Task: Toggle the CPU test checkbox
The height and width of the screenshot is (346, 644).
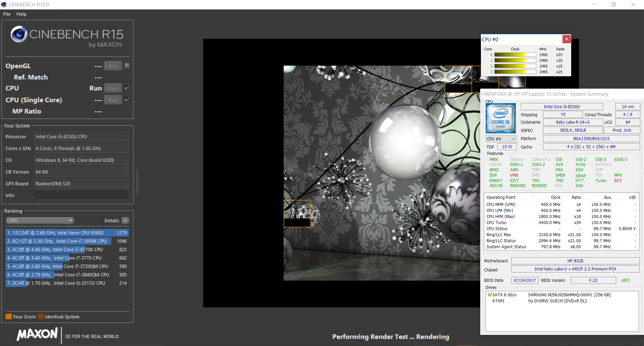Action: [x=127, y=88]
